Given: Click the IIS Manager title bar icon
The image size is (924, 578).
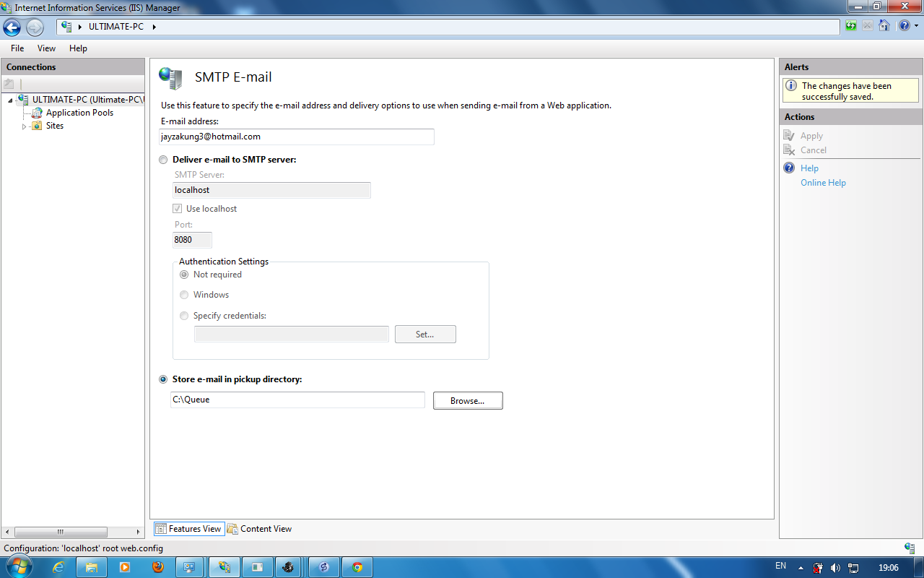Looking at the screenshot, I should click(x=7, y=7).
